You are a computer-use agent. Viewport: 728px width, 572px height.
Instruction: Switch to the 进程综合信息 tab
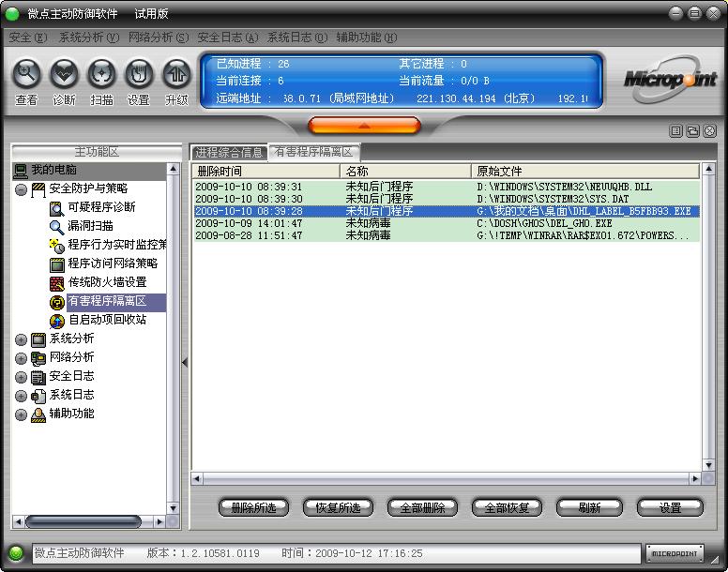[229, 152]
